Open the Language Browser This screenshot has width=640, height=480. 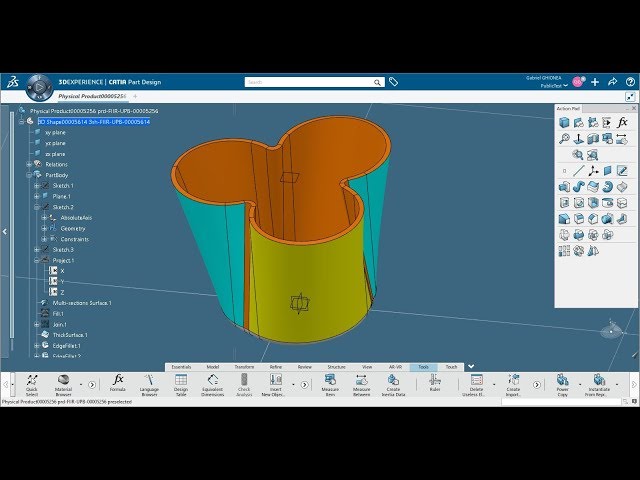point(149,384)
